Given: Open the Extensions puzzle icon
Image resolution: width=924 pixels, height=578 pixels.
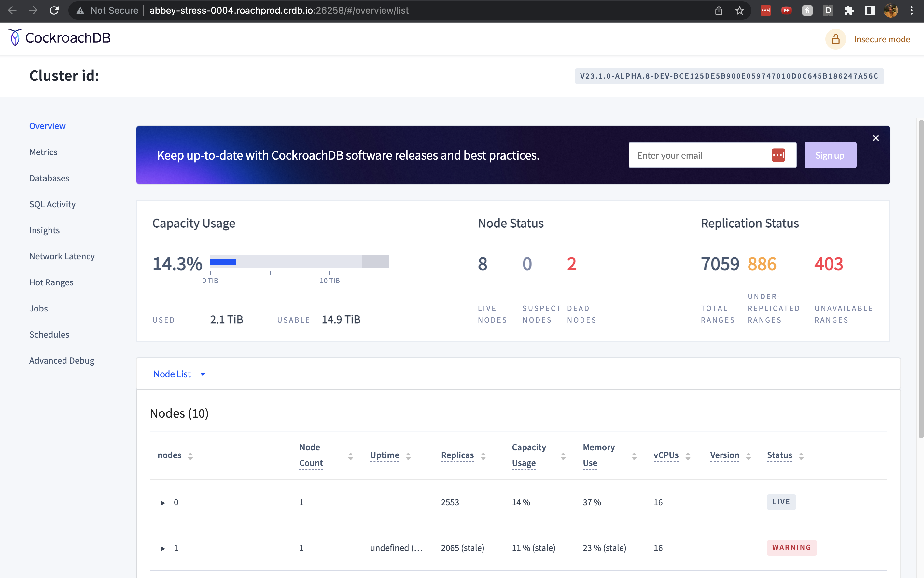Looking at the screenshot, I should coord(849,10).
